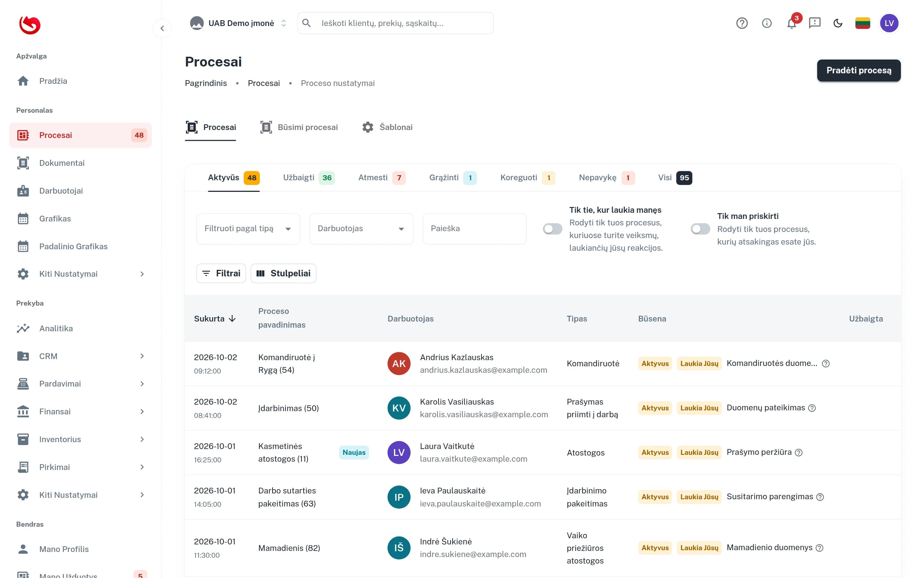Show info for Komandiruotės duome... status
Image resolution: width=924 pixels, height=578 pixels.
[x=825, y=363]
